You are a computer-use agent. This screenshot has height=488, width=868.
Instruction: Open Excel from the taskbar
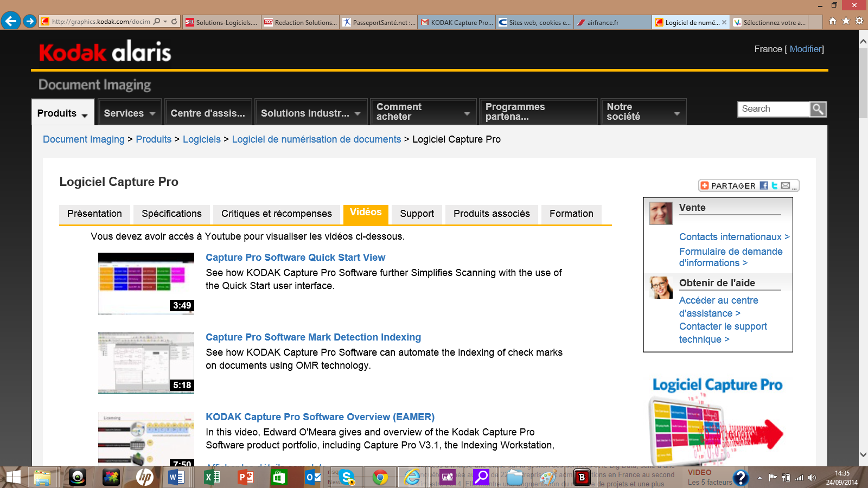tap(212, 477)
